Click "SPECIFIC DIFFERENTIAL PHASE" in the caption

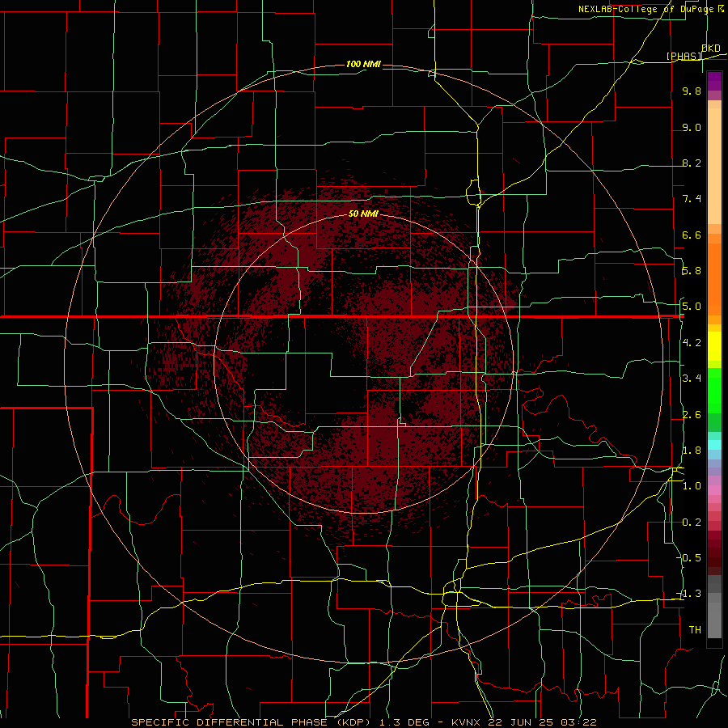click(x=231, y=722)
